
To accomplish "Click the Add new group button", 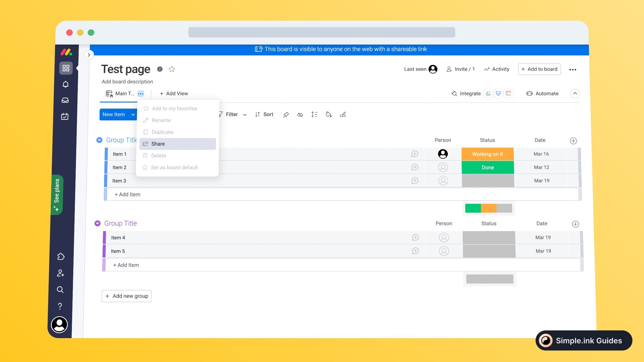I will pos(127,296).
